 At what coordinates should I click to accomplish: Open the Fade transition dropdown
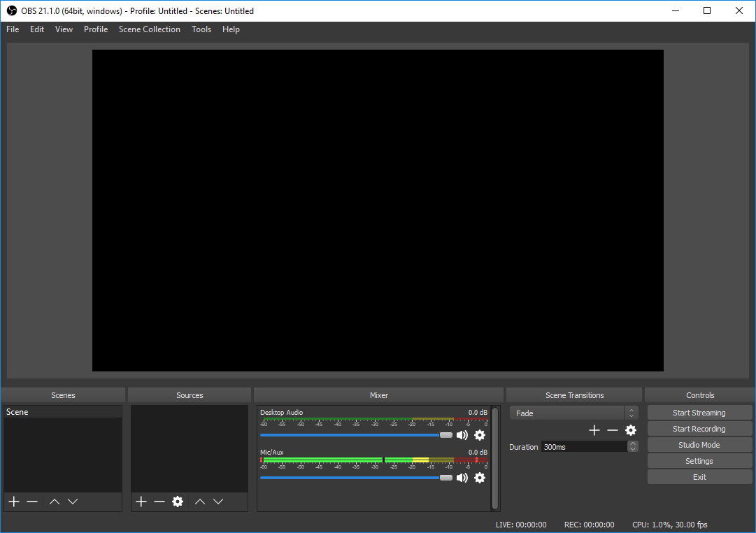(x=566, y=413)
